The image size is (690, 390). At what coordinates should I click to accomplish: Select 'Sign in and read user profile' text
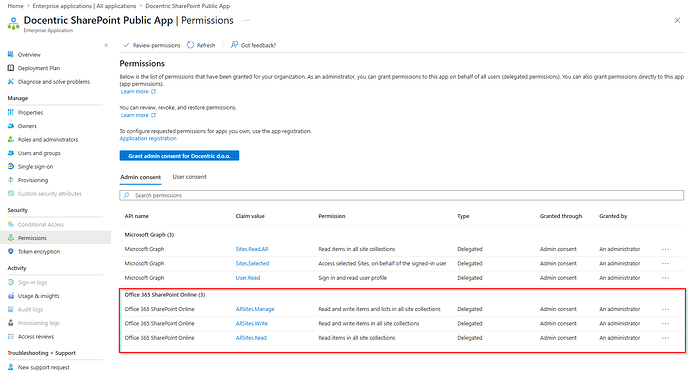tap(352, 278)
